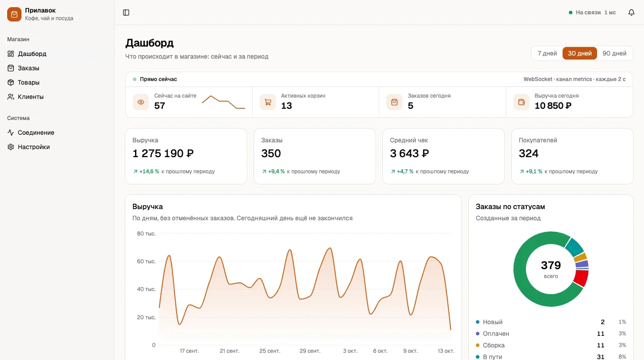
Task: Click the Дашборд grid icon in sidebar
Action: point(11,54)
